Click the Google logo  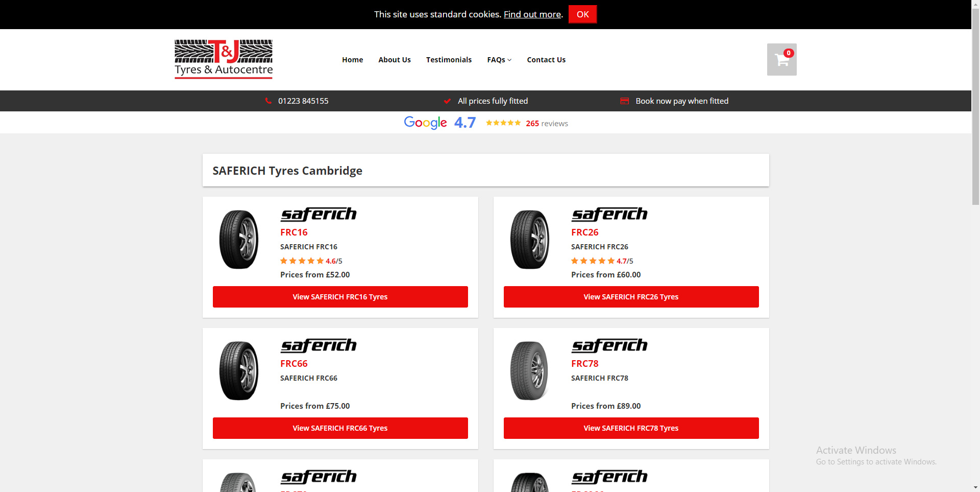point(425,123)
